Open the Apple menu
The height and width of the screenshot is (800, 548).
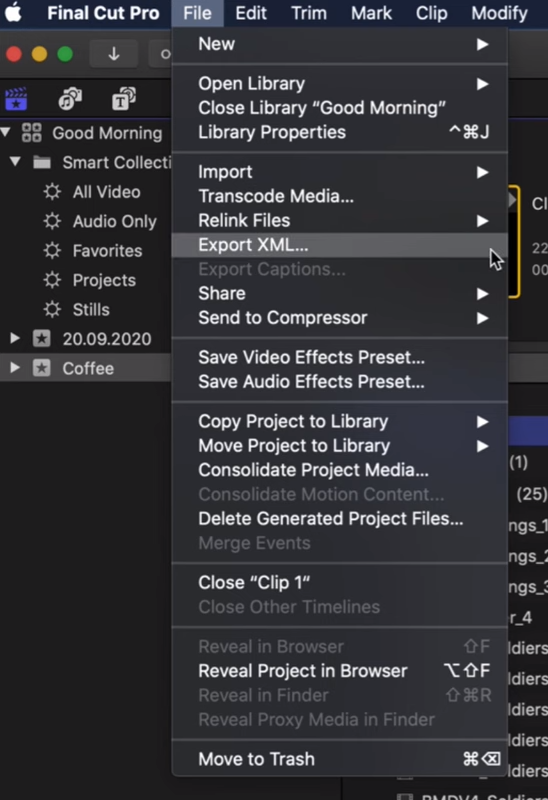(x=14, y=12)
